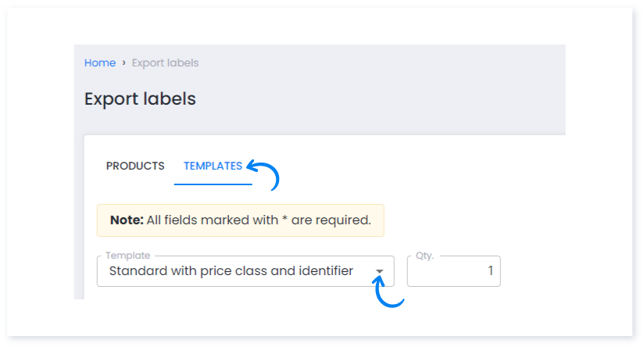The image size is (644, 347).
Task: Click the breadcrumb separator chevron after Home
Action: (123, 63)
